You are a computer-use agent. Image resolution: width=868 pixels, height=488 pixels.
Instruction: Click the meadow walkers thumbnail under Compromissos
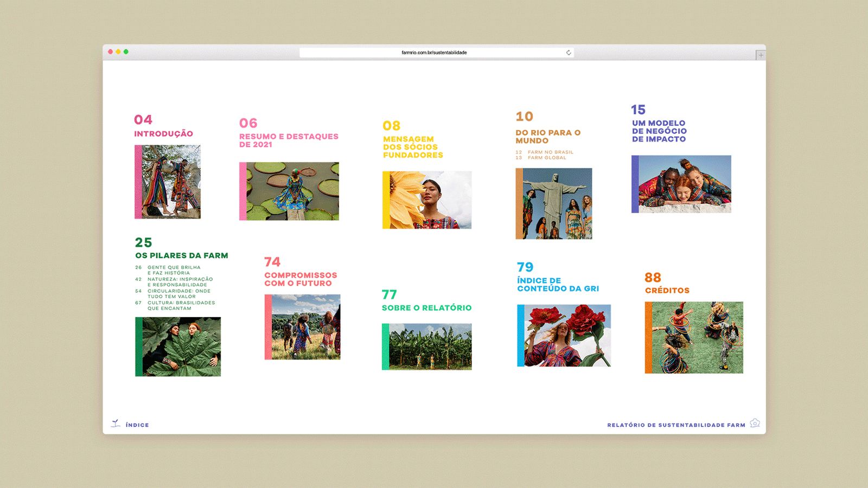[302, 327]
